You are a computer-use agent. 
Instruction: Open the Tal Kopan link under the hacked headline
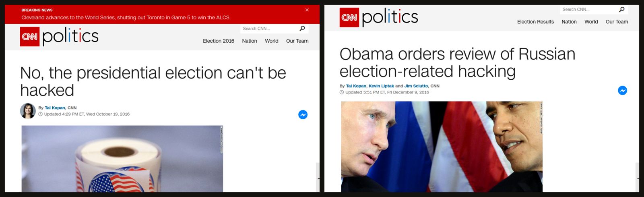tap(55, 108)
